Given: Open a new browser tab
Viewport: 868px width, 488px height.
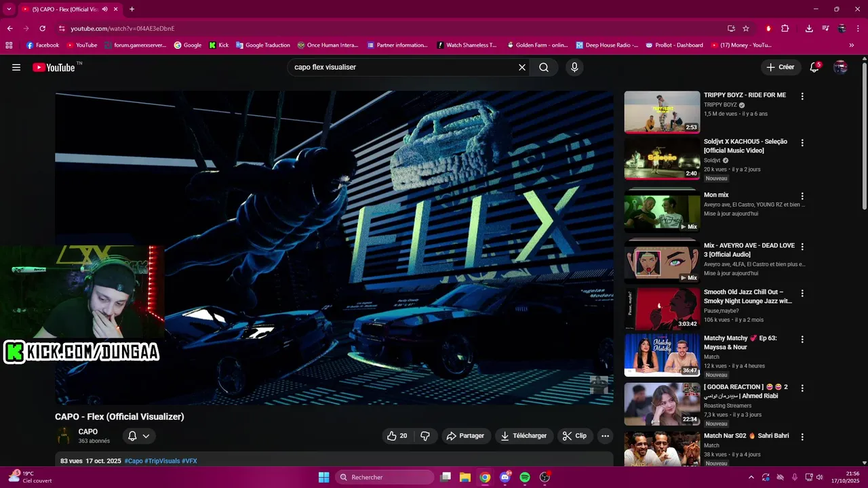Looking at the screenshot, I should click(x=132, y=9).
